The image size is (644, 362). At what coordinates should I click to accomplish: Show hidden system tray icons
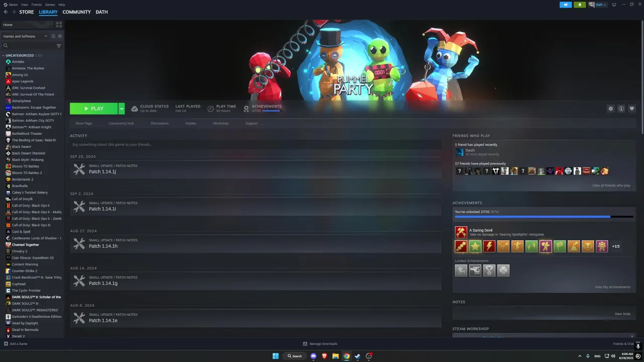pos(580,356)
